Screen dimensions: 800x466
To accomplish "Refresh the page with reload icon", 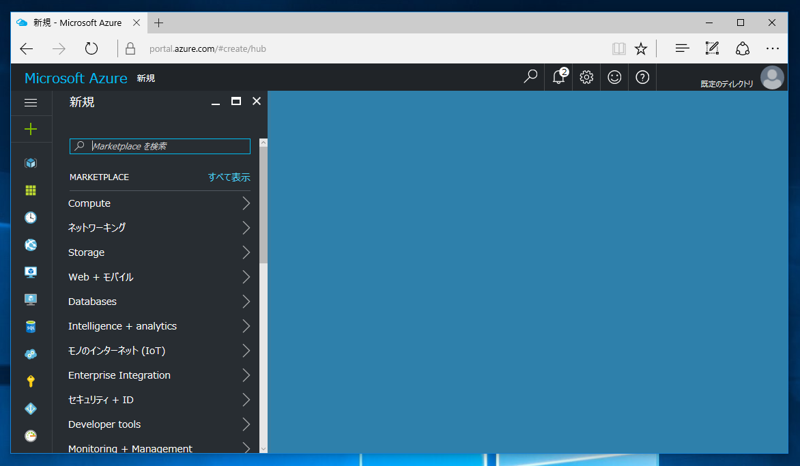I will coord(91,48).
